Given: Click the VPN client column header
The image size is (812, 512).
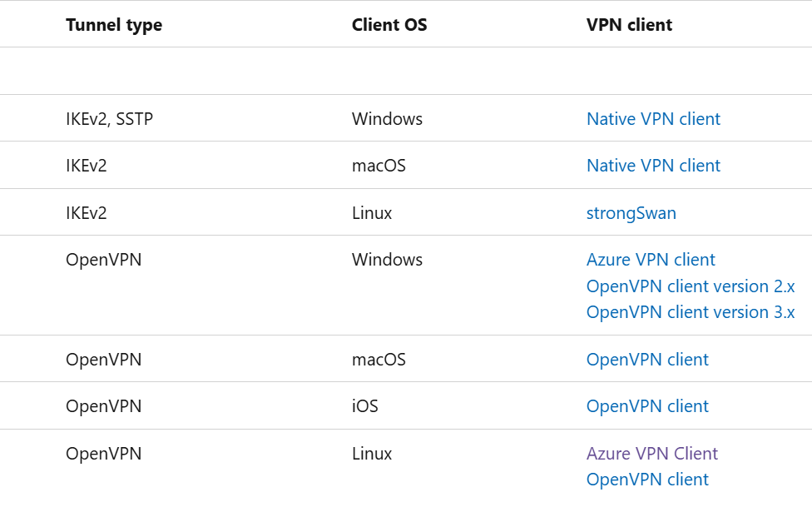Looking at the screenshot, I should (x=629, y=24).
